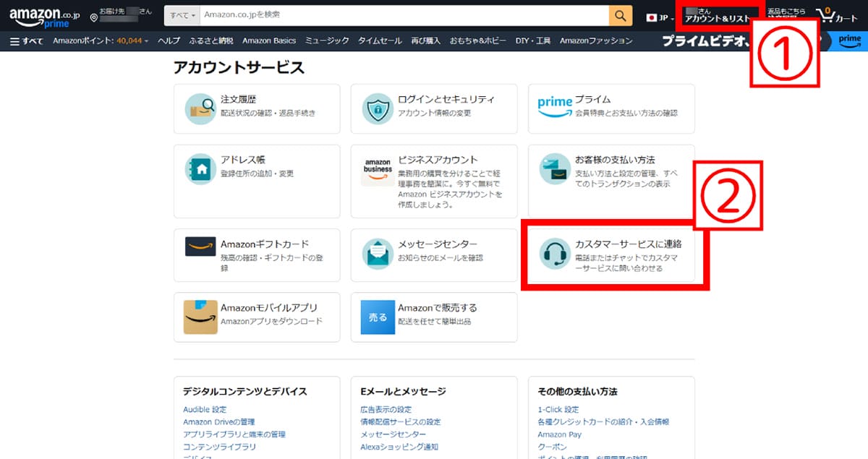
Task: Open the 注文履歴 card title
Action: pos(239,100)
